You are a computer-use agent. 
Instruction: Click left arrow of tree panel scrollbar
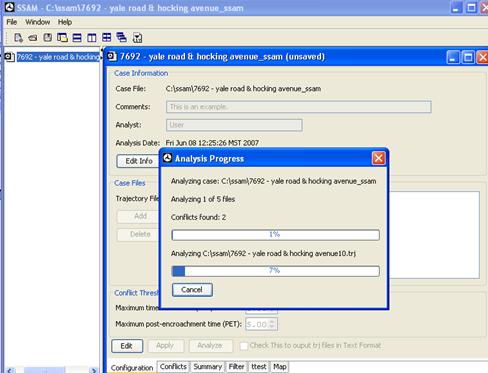click(10, 370)
